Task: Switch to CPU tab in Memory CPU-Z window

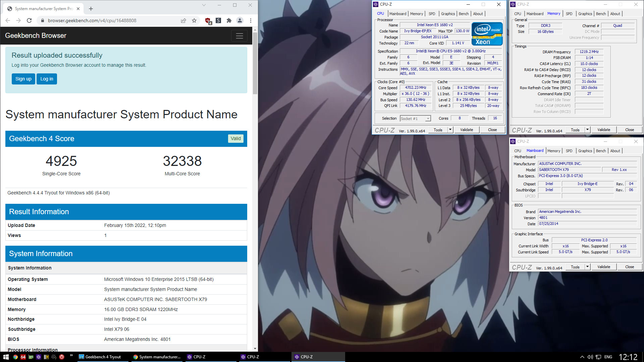Action: click(518, 14)
